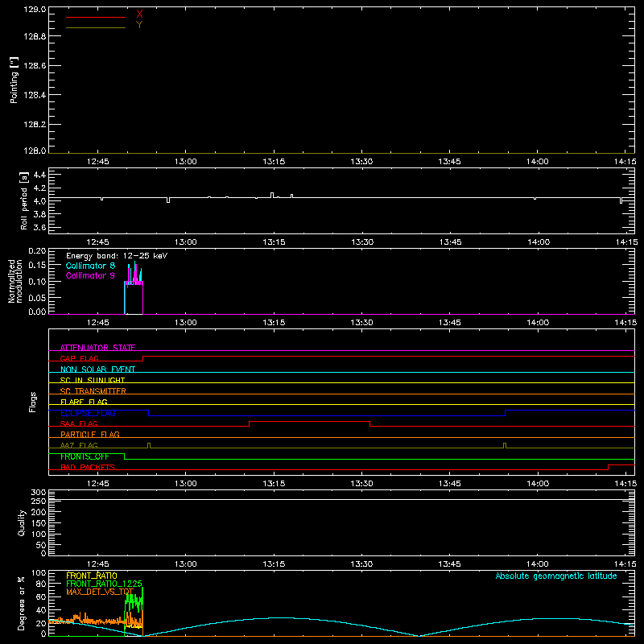Click the 250 tick on Quality axis
The height and width of the screenshot is (644, 644).
pos(38,502)
